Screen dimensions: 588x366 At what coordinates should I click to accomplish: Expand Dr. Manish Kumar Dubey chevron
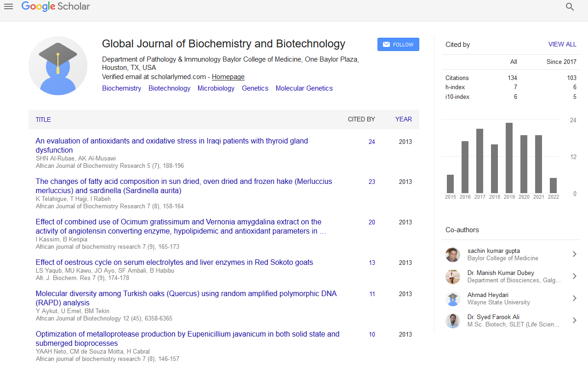[574, 276]
